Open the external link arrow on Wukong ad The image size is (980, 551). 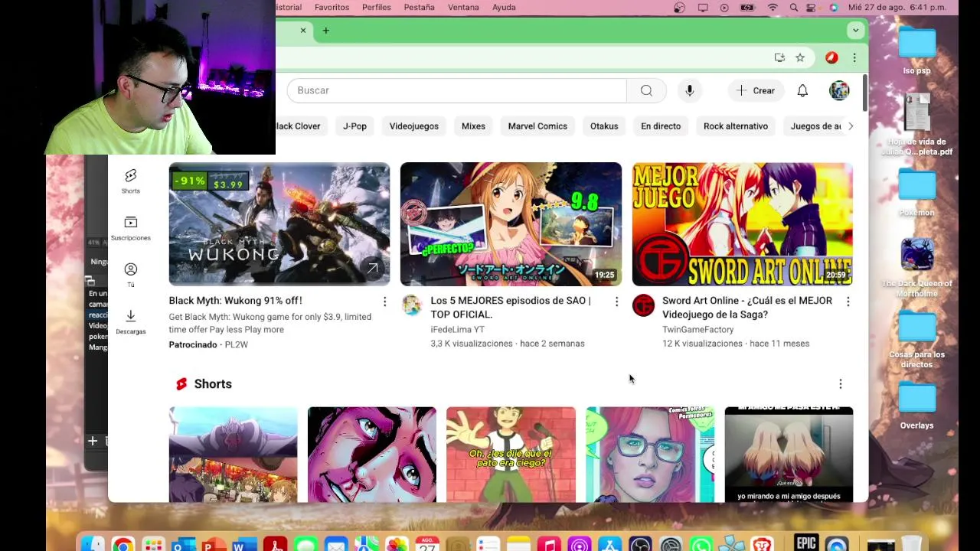click(x=372, y=268)
